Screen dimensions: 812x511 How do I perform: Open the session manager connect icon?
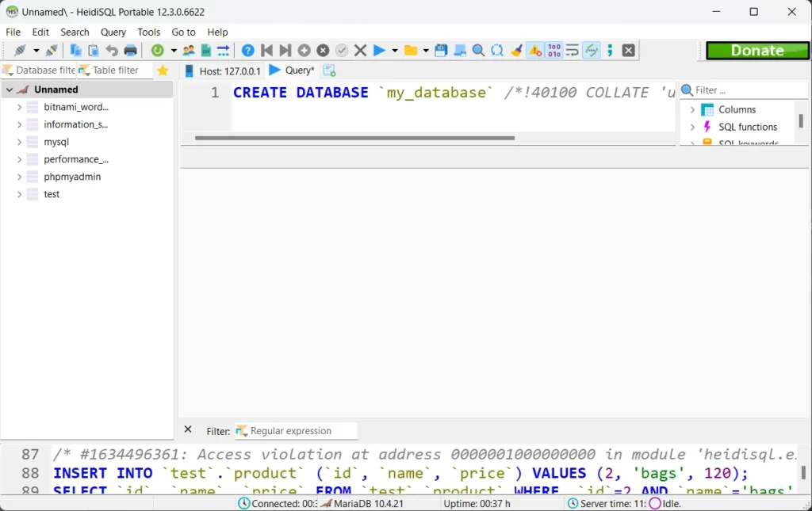[20, 50]
